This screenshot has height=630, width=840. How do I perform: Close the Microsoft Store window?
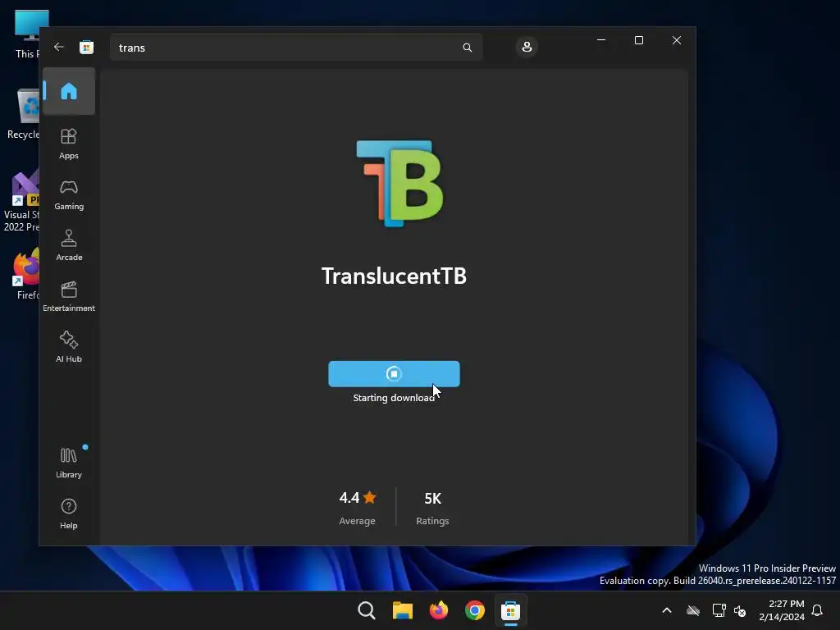point(677,40)
